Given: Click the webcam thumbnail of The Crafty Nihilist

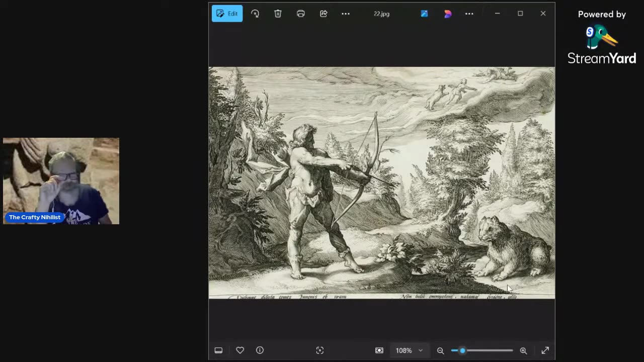Looking at the screenshot, I should point(61,181).
